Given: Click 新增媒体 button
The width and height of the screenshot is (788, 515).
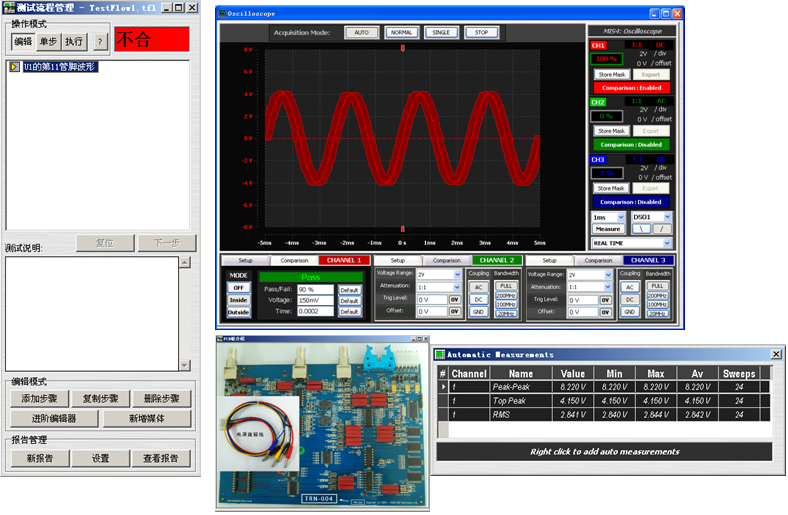Looking at the screenshot, I should click(x=147, y=419).
